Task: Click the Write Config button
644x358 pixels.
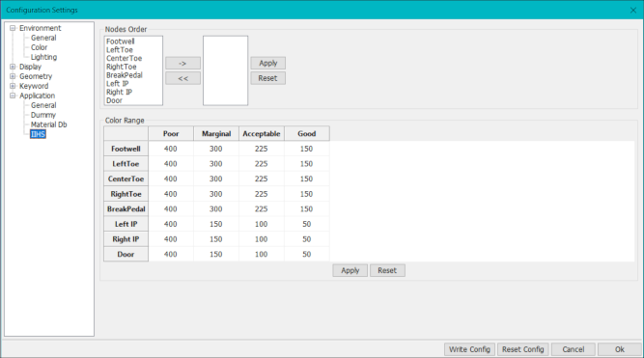Action: 469,349
